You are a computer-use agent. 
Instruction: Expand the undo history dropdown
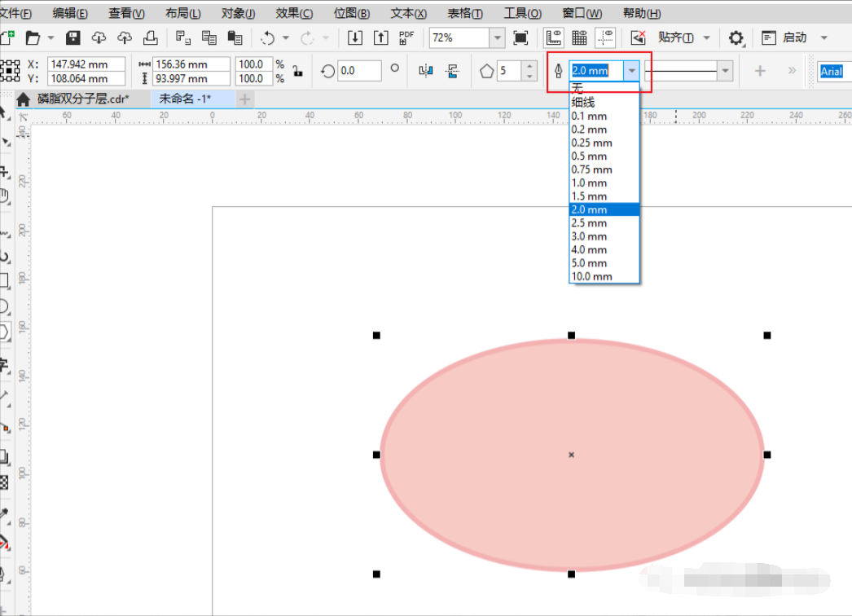pos(286,38)
